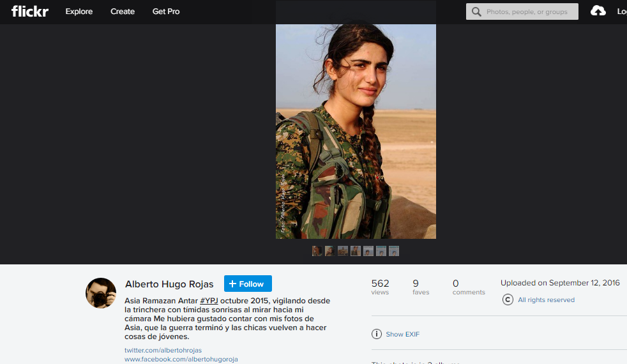Select the first thumbnail below the photo
This screenshot has height=364, width=627.
[x=317, y=251]
